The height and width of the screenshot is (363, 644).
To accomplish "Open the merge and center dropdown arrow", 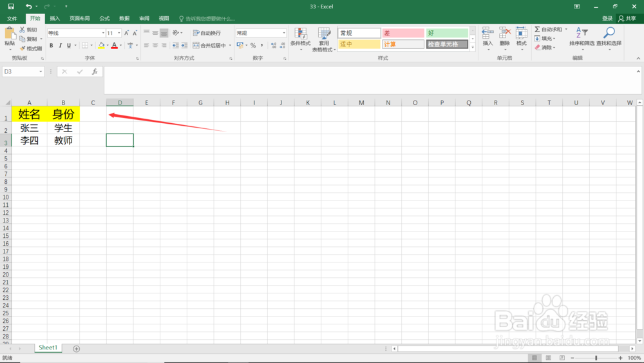I will [230, 46].
